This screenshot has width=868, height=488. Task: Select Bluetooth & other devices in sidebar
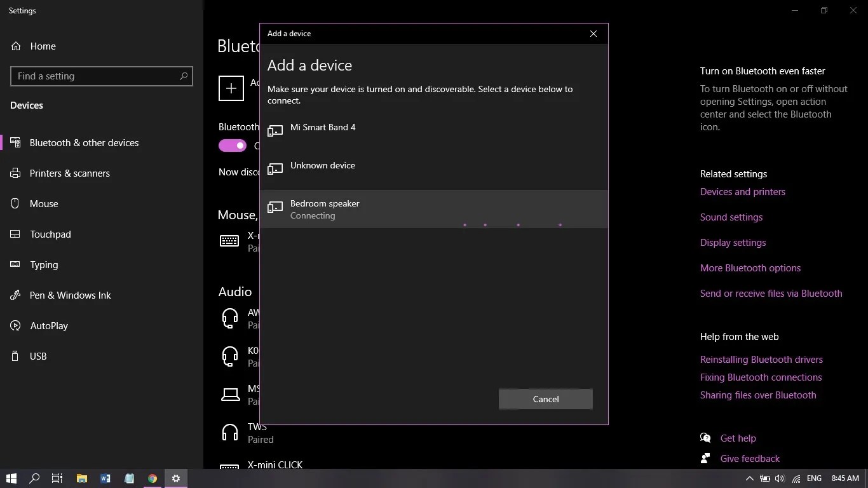point(84,142)
